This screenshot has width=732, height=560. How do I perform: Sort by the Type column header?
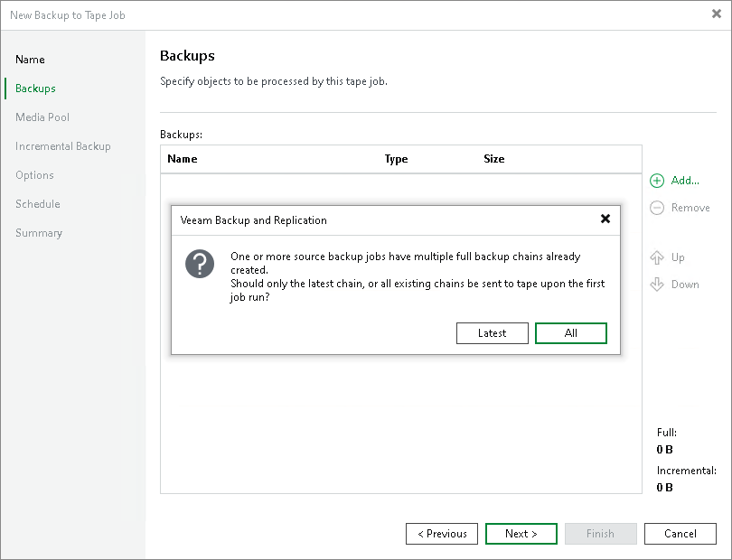pos(397,159)
